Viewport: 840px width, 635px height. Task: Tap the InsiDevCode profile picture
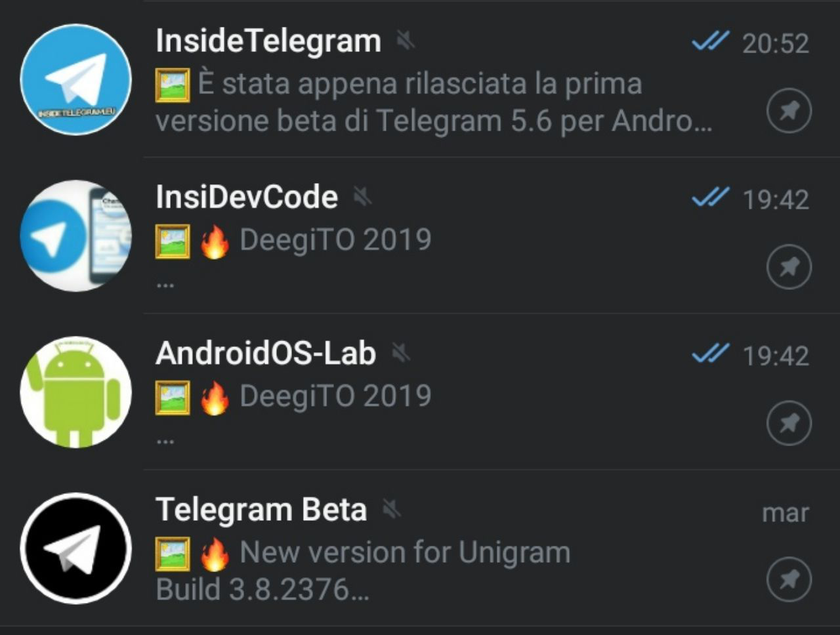click(75, 236)
